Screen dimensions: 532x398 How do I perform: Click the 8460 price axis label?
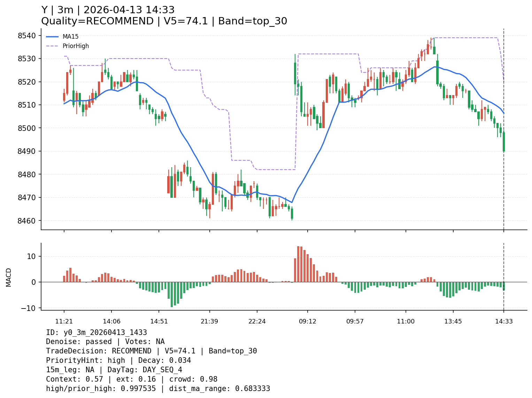point(27,221)
